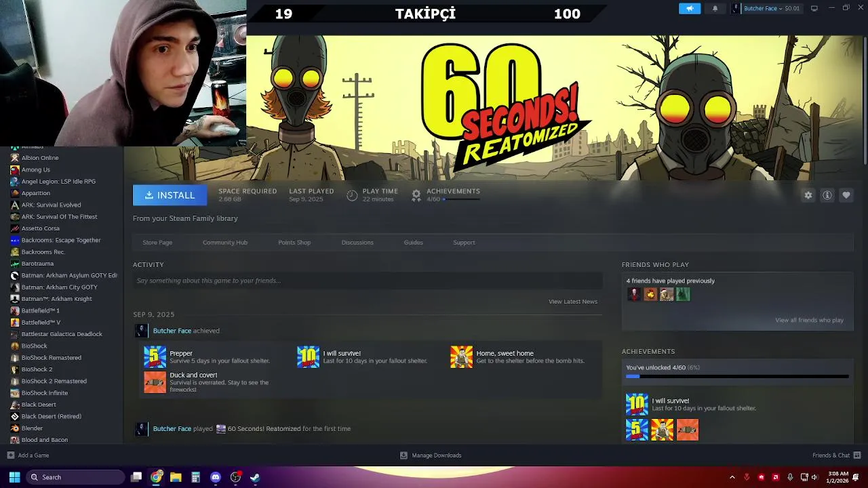The image size is (868, 488).
Task: Open Steam from the taskbar
Action: [255, 477]
